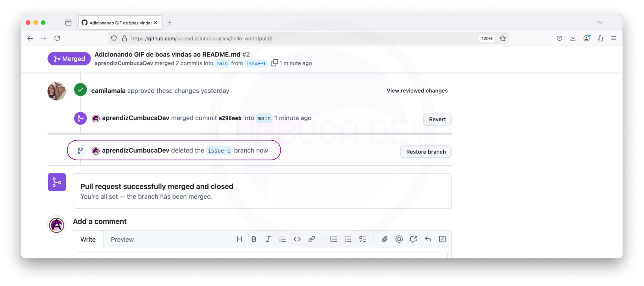Copy the issue-1 branch name icon
Image resolution: width=644 pixels, height=286 pixels.
coord(274,63)
